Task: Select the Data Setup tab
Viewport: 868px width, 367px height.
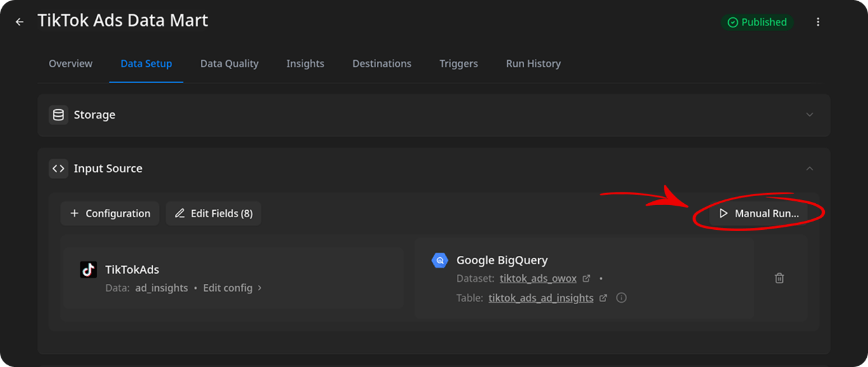Action: pos(146,63)
